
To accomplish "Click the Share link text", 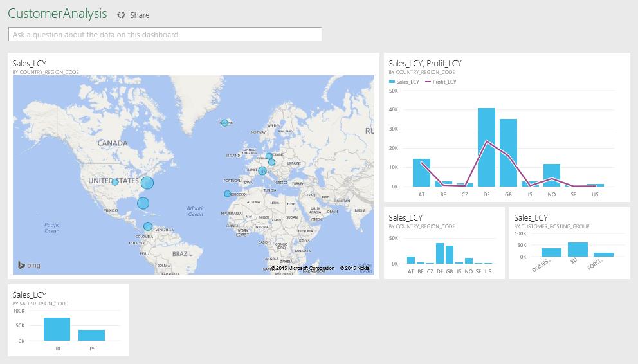I will tap(140, 15).
